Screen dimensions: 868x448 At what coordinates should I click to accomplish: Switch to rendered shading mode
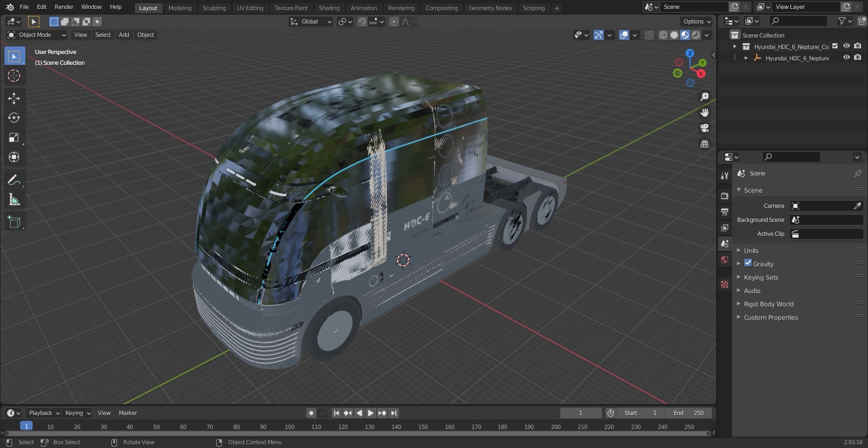[x=696, y=35]
